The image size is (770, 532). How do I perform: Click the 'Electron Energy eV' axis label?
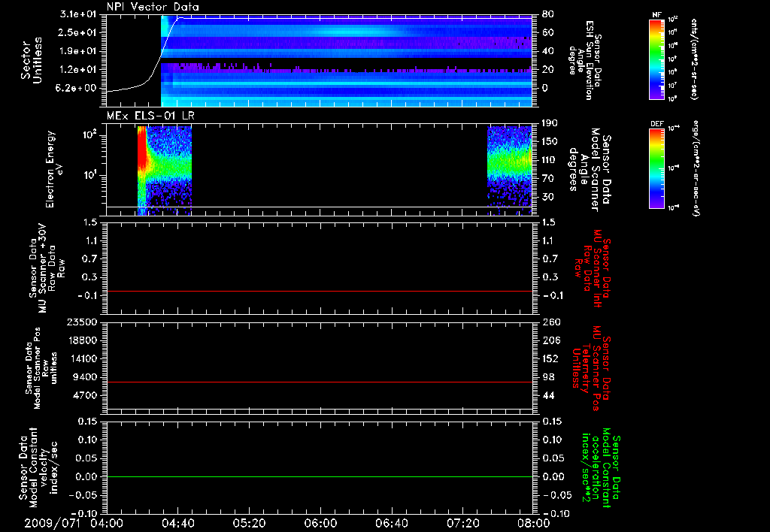pos(54,169)
